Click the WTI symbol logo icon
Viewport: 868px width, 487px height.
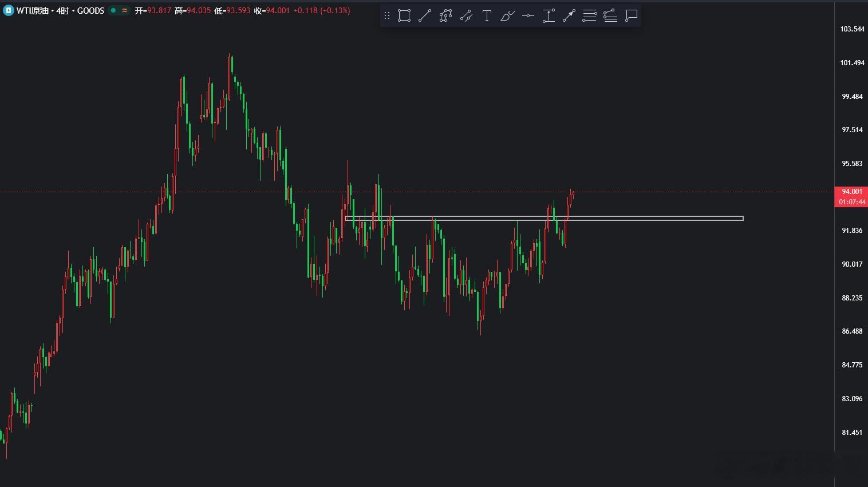pyautogui.click(x=8, y=10)
